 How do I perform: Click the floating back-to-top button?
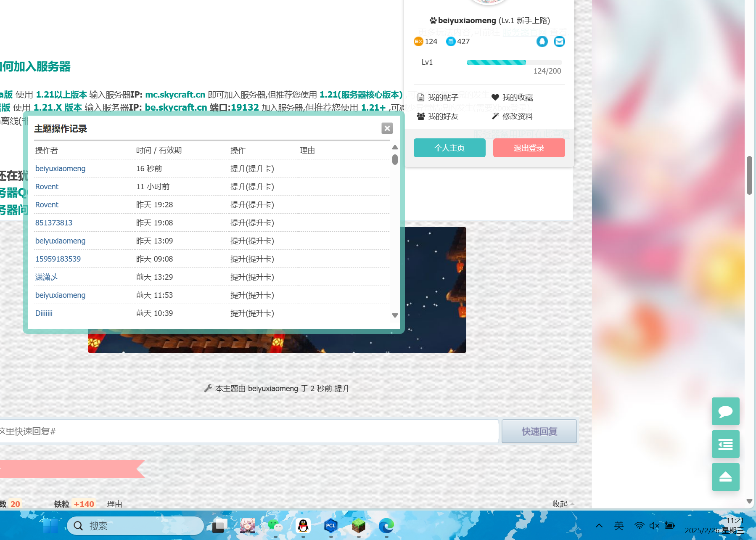[726, 477]
